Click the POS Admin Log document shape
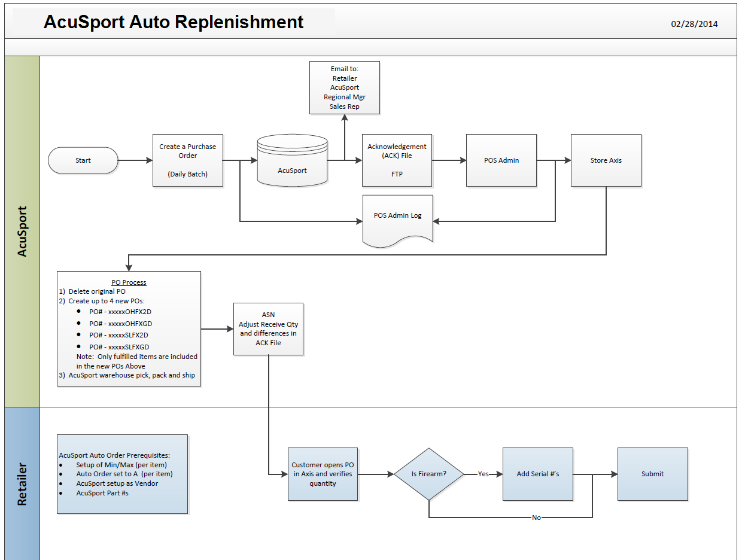742x560 pixels. tap(397, 220)
